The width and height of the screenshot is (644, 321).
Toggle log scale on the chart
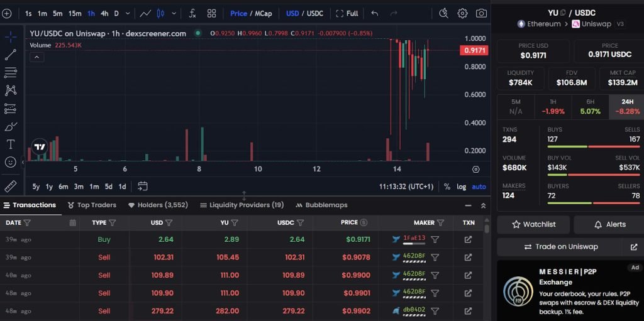(x=461, y=187)
